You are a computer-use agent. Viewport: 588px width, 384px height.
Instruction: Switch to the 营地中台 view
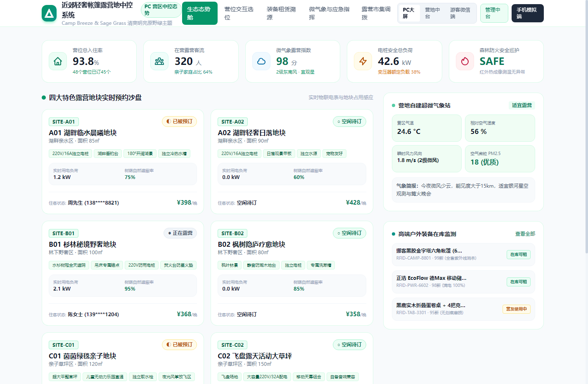click(x=433, y=13)
